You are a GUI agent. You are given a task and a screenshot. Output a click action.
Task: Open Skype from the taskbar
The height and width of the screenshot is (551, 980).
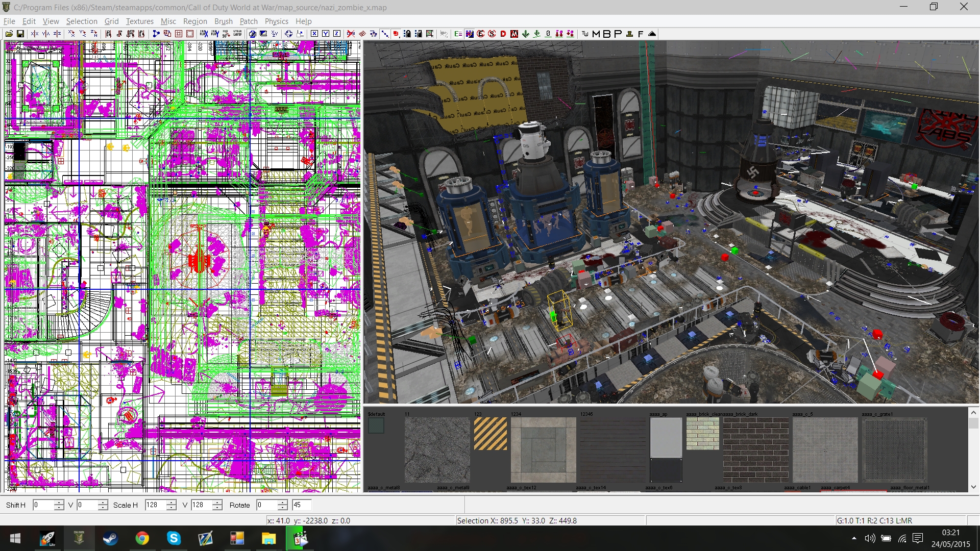point(174,538)
